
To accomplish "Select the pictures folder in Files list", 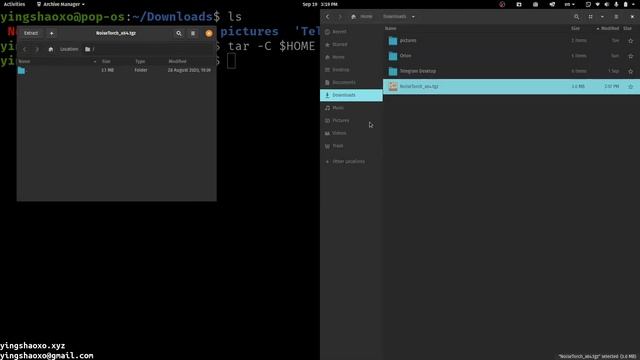I will click(511, 41).
